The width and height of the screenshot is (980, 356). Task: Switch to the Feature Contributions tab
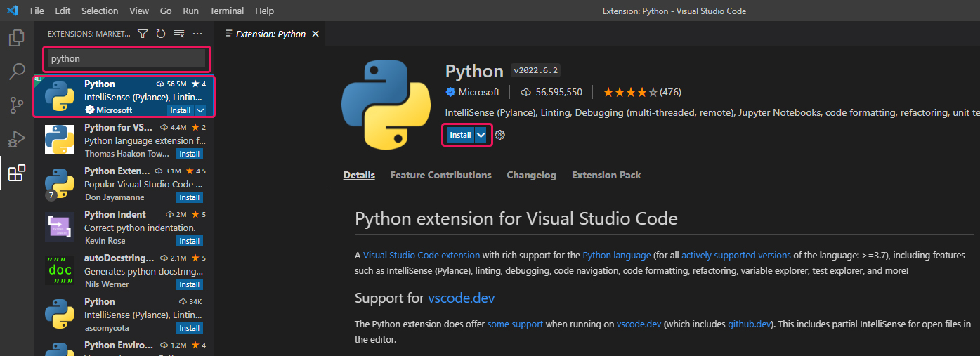[x=440, y=175]
